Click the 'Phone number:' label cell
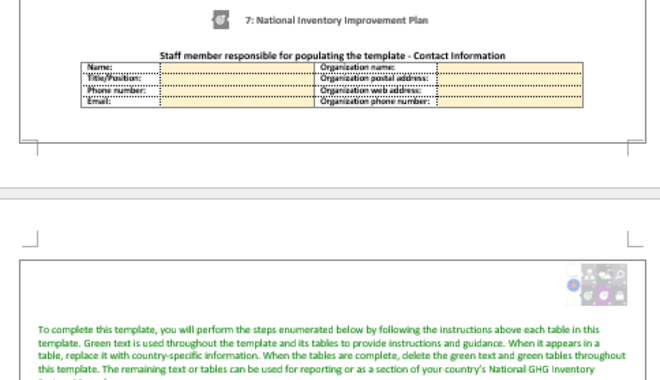The height and width of the screenshot is (380, 660). [x=120, y=91]
